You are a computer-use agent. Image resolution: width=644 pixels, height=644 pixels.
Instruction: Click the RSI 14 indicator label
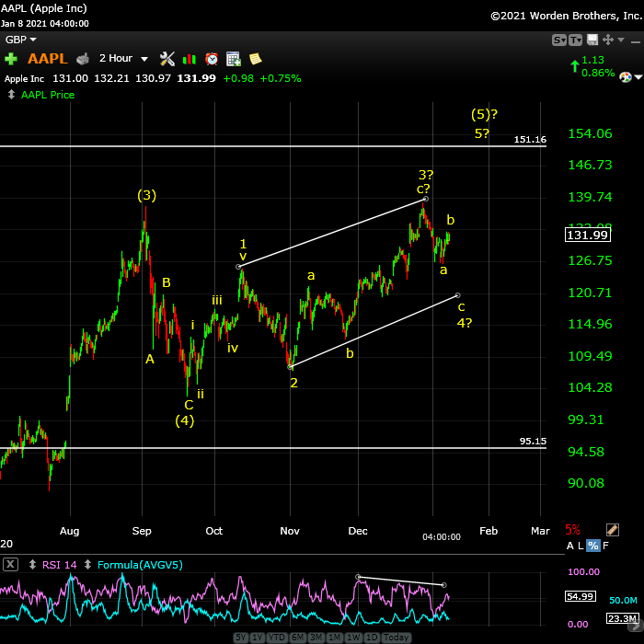point(60,565)
